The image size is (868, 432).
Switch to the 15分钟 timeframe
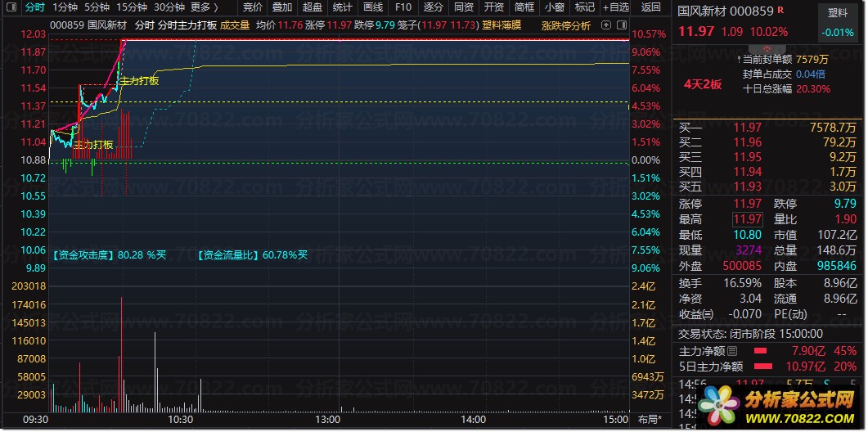coord(133,7)
